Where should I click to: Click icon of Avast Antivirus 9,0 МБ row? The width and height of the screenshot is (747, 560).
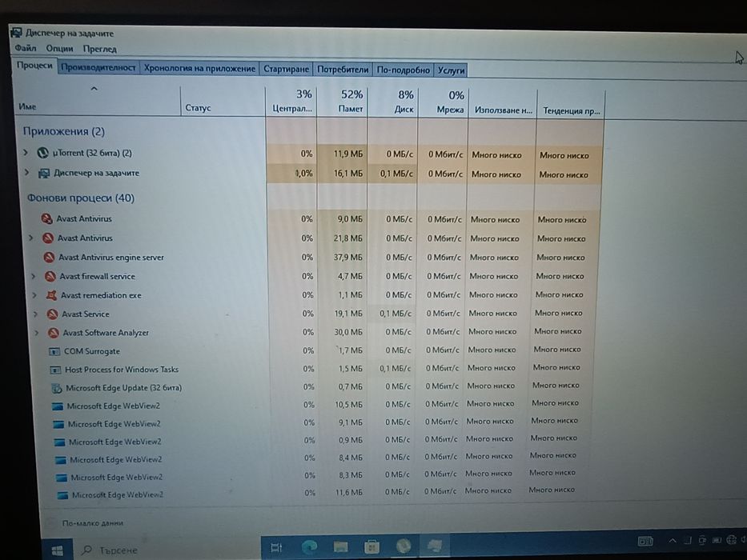coord(46,218)
